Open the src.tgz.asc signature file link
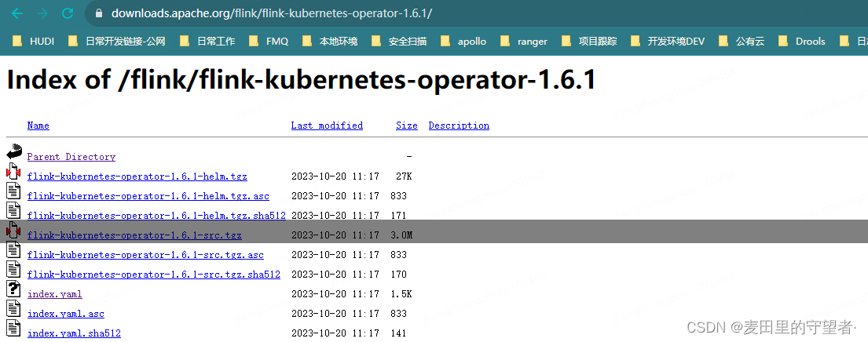This screenshot has width=868, height=342. 145,255
